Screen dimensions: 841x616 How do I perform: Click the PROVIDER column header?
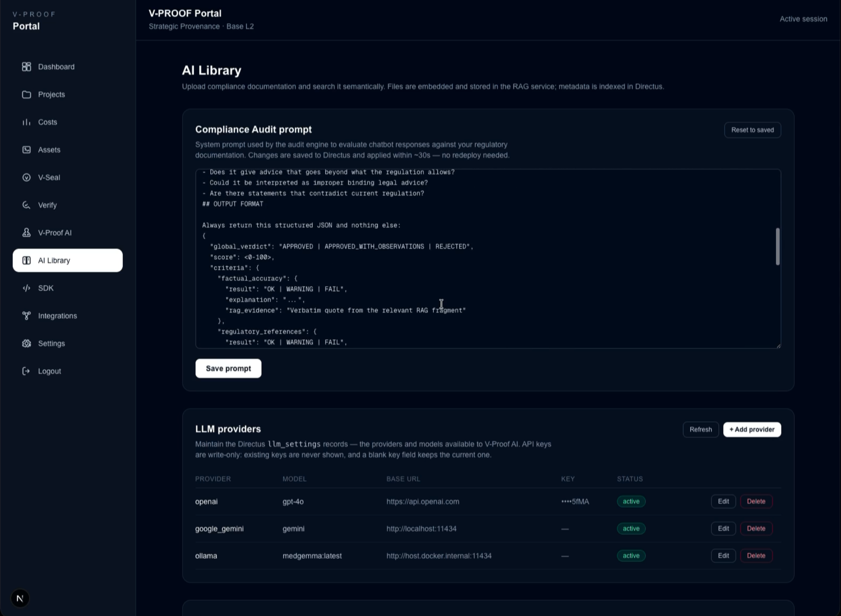[213, 479]
